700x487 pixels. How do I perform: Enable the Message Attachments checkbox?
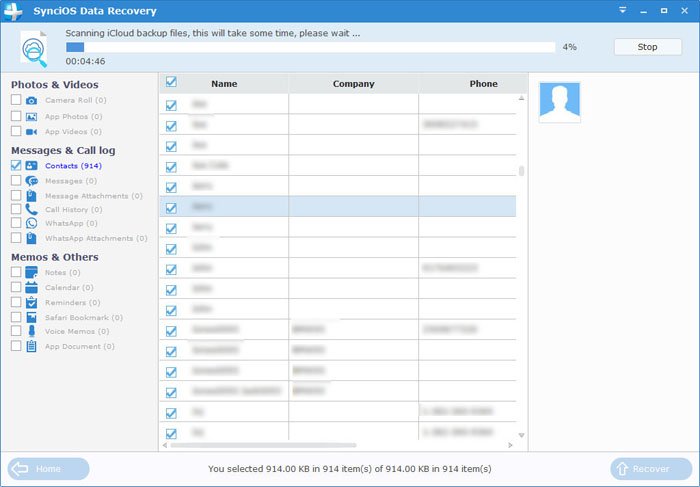pos(16,196)
